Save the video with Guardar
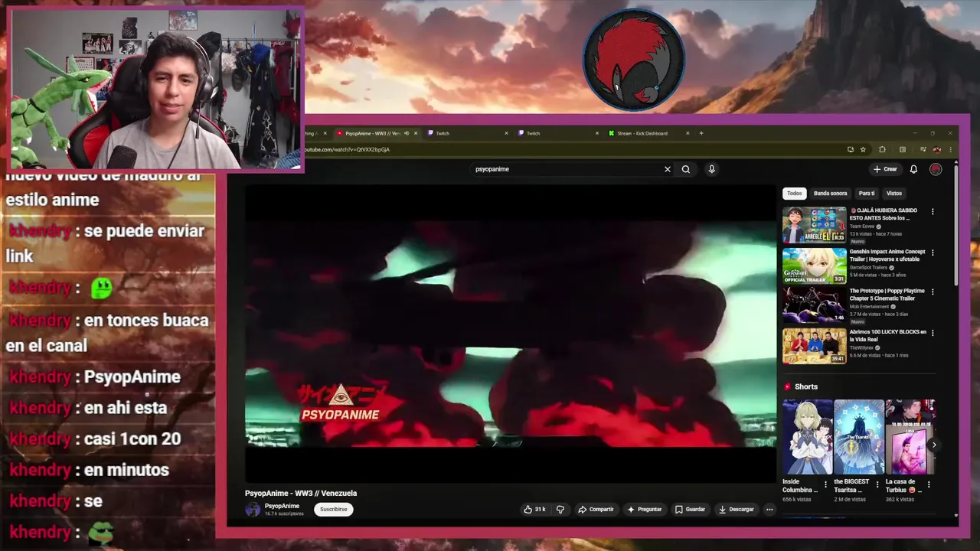The width and height of the screenshot is (980, 551). coord(690,509)
